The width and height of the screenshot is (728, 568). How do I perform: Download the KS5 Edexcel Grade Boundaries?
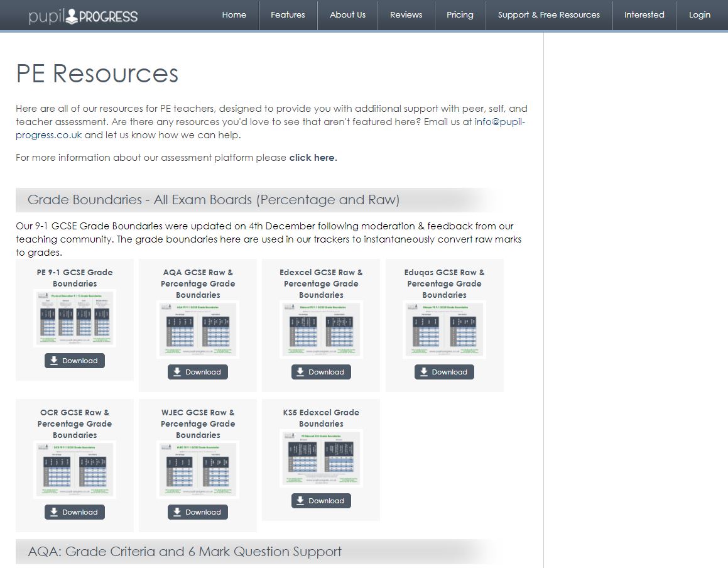point(321,501)
